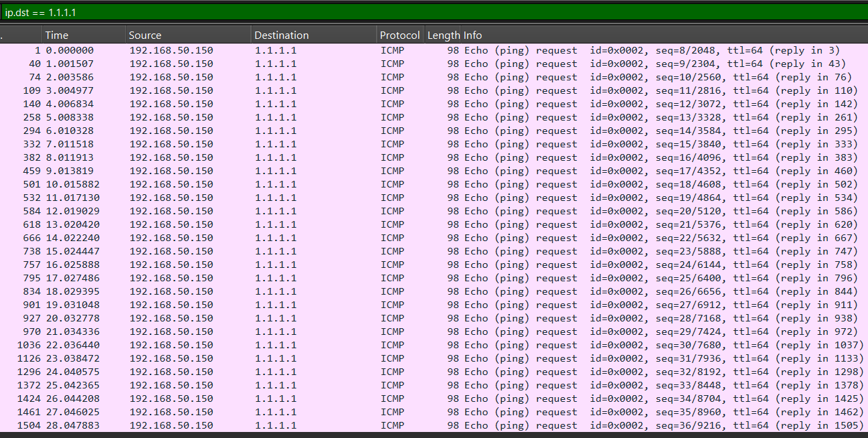Click the Info column header
The image size is (868, 438).
pos(472,35)
